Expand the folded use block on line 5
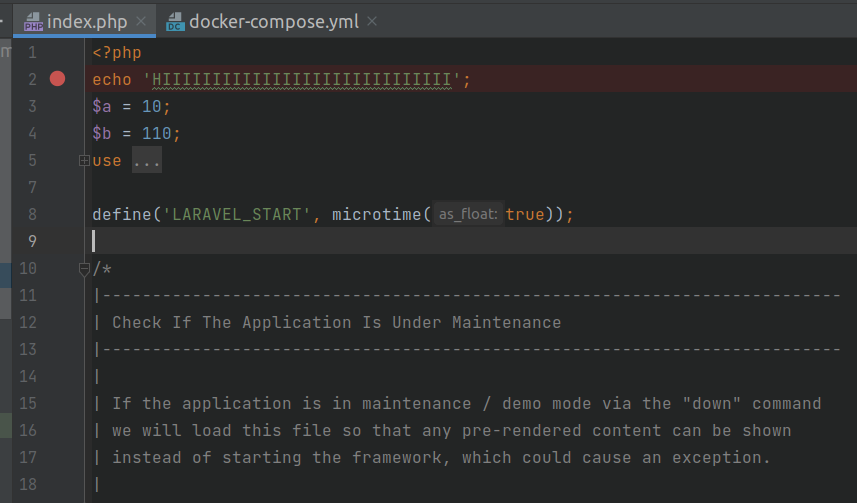Image resolution: width=857 pixels, height=503 pixels. pos(84,161)
